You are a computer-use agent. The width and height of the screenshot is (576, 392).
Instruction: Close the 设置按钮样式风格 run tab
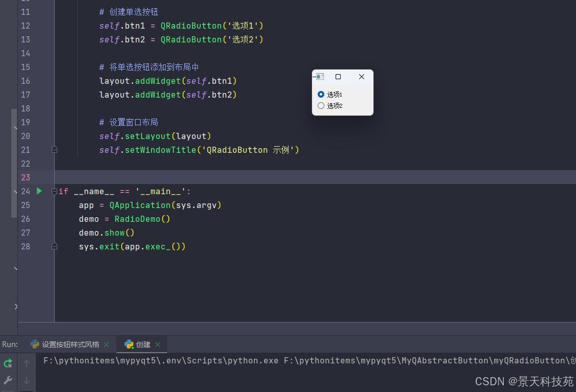[x=106, y=344]
